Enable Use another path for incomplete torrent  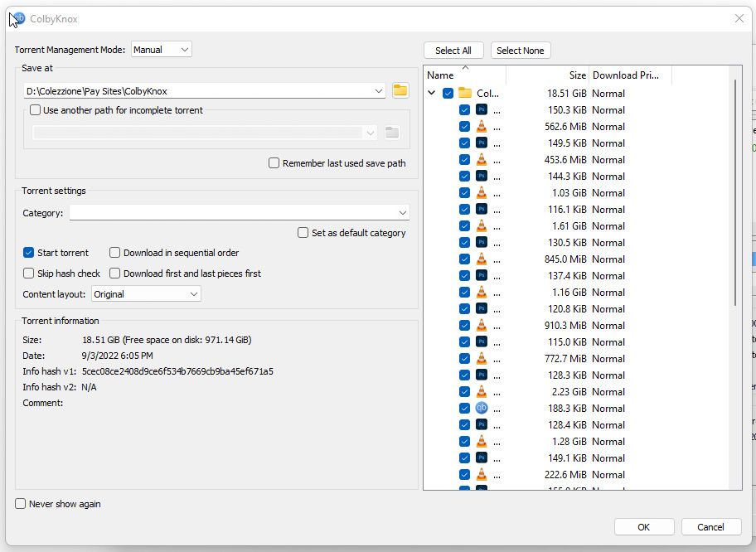click(x=35, y=109)
